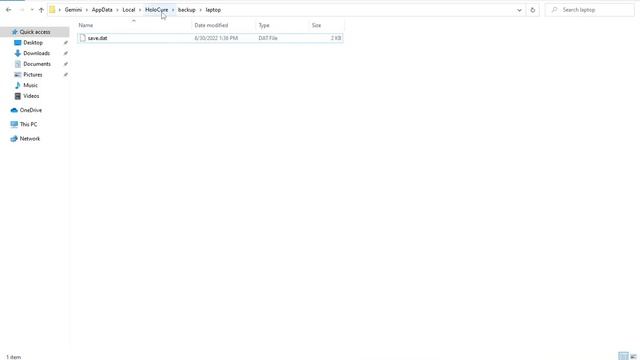The image size is (640, 360).
Task: Select Quick access in navigation pane
Action: (35, 32)
